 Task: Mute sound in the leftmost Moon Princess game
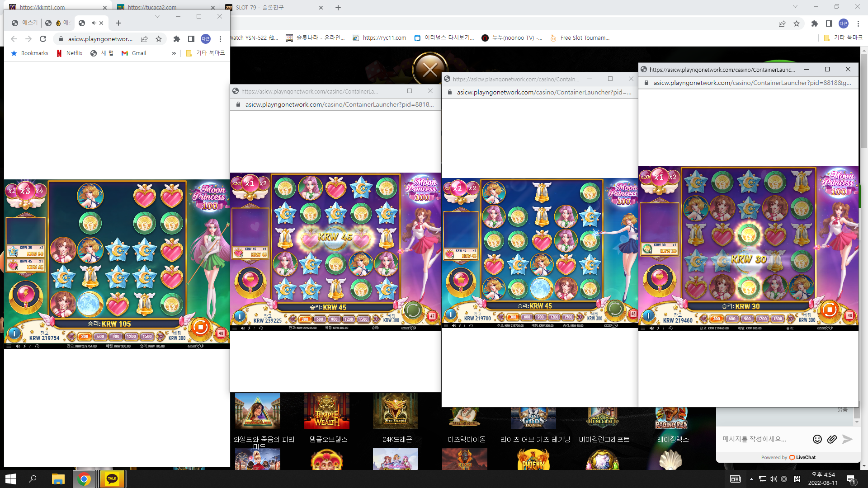(x=18, y=346)
